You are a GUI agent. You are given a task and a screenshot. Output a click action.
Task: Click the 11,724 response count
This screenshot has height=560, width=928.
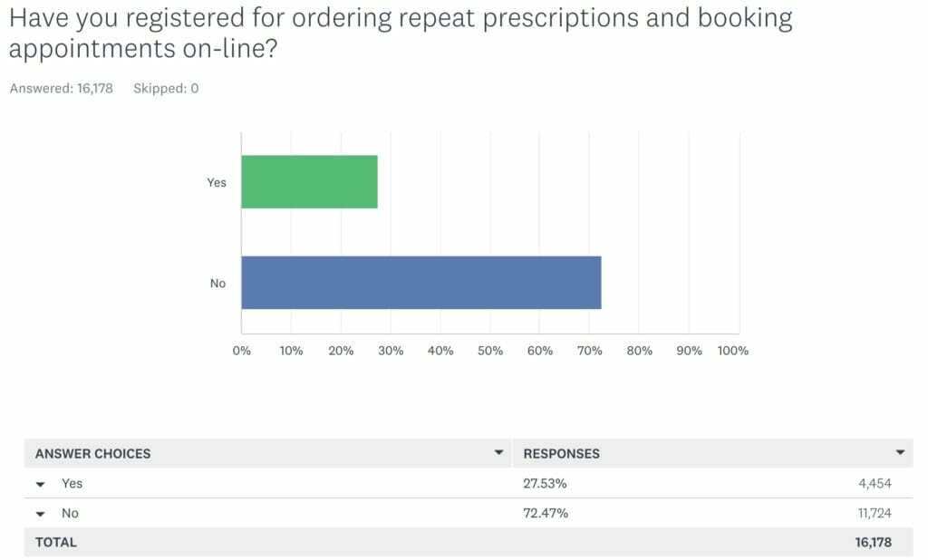click(873, 514)
